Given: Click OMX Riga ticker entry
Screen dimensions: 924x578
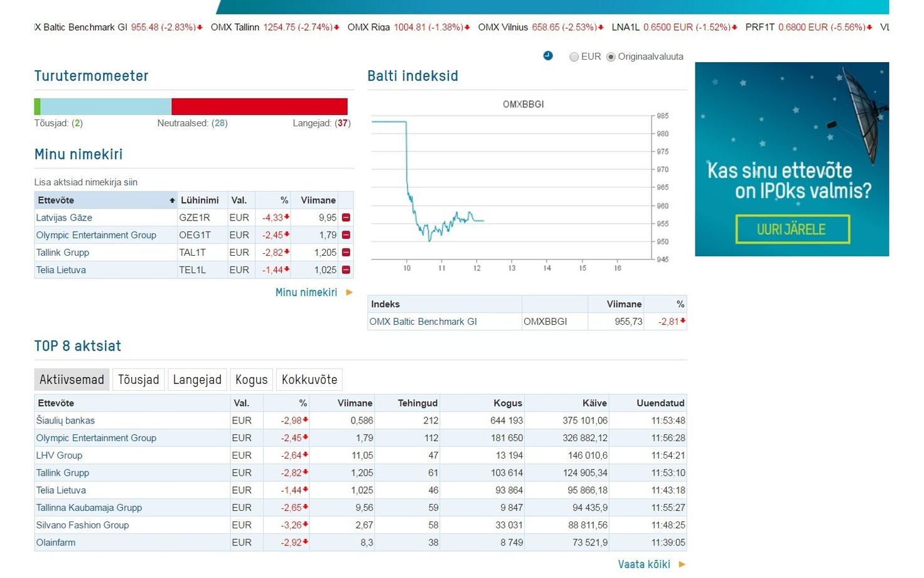Looking at the screenshot, I should (x=409, y=27).
